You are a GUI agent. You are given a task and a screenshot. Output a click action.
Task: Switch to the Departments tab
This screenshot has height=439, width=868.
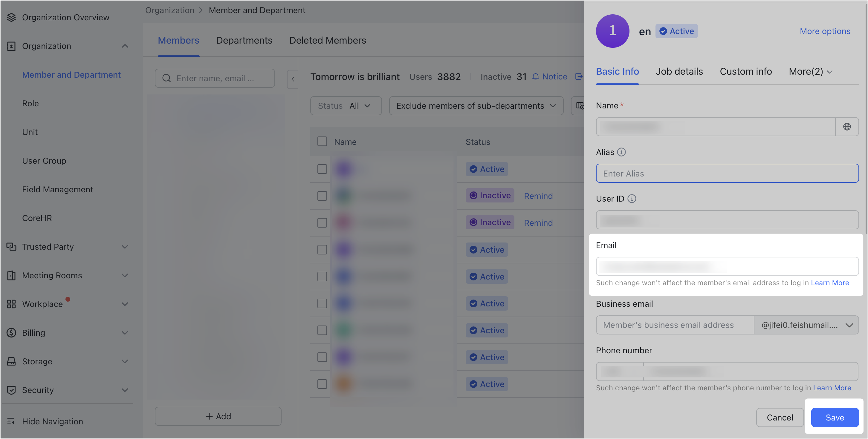(x=244, y=40)
